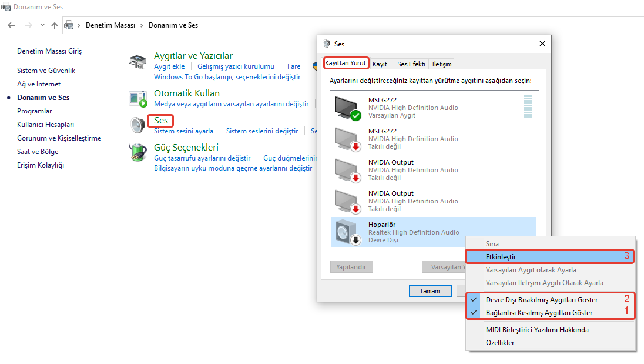Screen dimensions: 644x364
Task: Open the recent locations dropdown chevron
Action: pos(42,25)
